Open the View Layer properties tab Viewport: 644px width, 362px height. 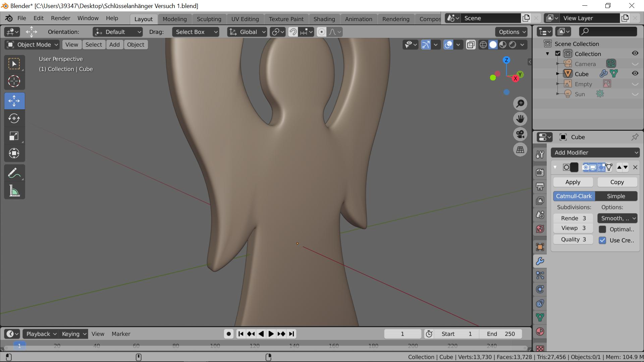tap(540, 201)
